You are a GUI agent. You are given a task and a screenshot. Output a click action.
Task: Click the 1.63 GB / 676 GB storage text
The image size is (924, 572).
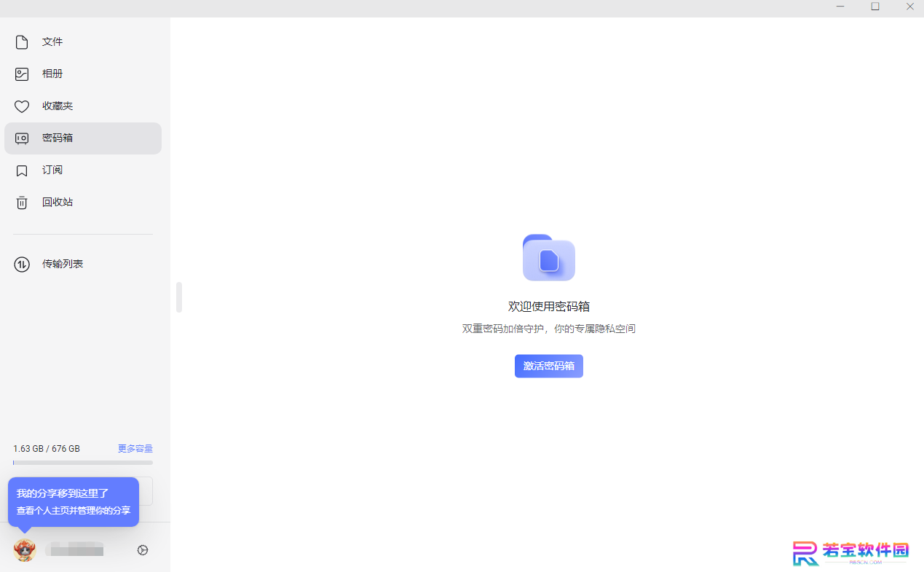[x=47, y=449]
